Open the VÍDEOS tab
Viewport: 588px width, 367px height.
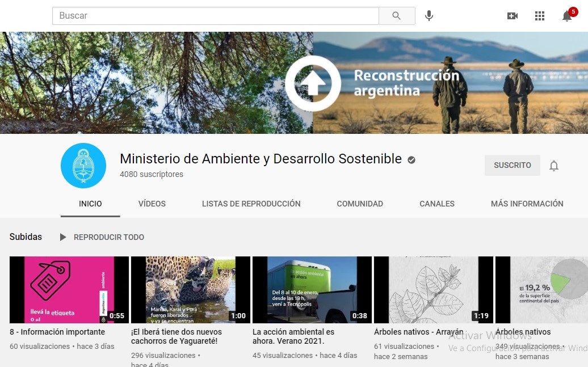[152, 204]
